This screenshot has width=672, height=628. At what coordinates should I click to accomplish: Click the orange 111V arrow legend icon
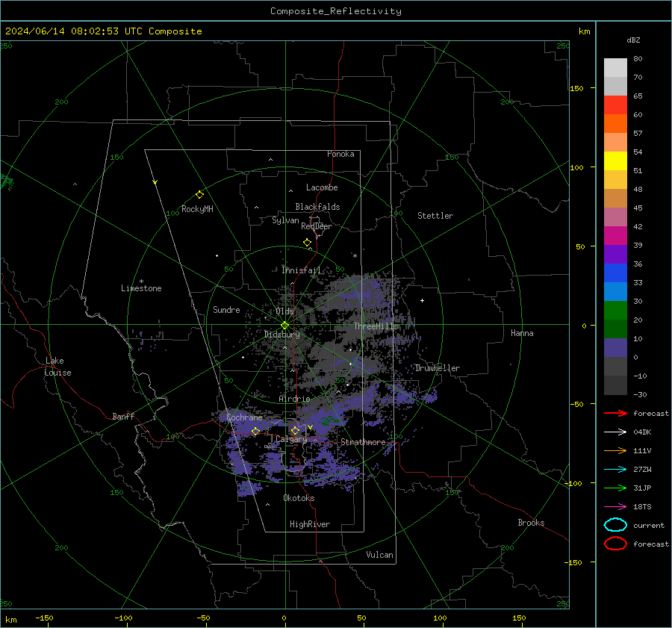[x=615, y=450]
